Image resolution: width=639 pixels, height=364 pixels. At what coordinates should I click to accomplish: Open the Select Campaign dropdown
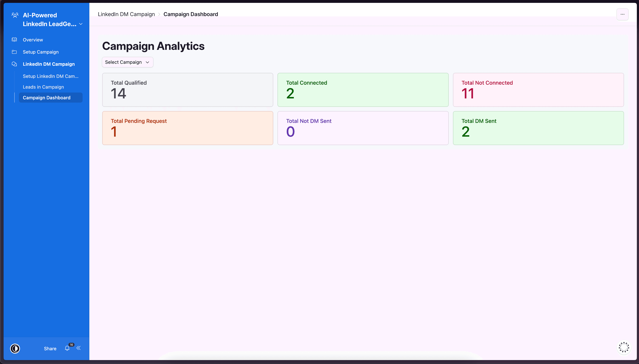[x=128, y=62]
